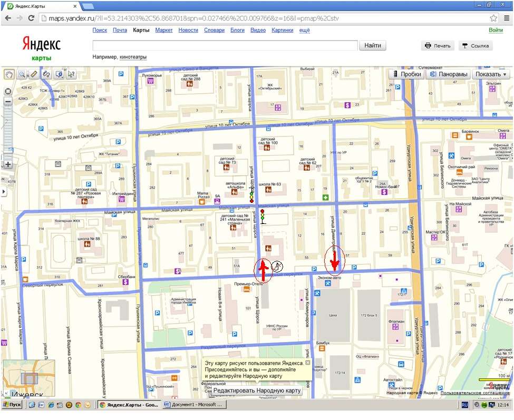Click the Mama Pizza restaurant marker
Viewport: 514px width, 420px height.
202,201
